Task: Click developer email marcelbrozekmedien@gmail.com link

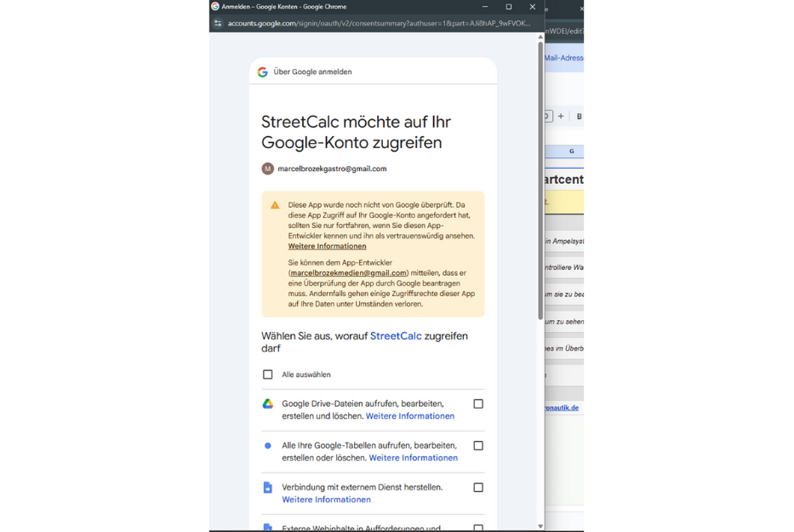Action: pos(348,273)
